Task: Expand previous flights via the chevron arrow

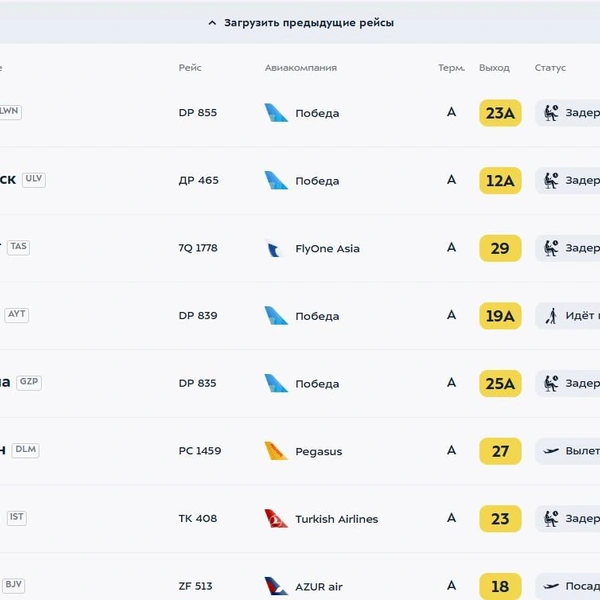Action: point(212,23)
